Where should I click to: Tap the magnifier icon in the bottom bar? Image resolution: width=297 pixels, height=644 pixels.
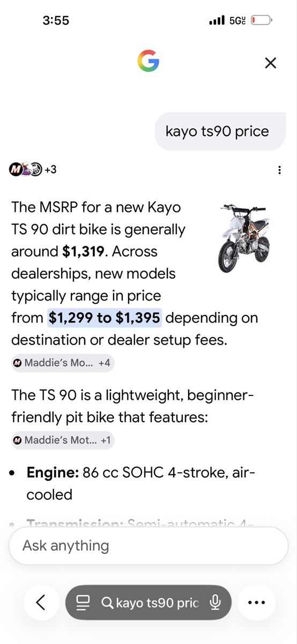point(107,603)
